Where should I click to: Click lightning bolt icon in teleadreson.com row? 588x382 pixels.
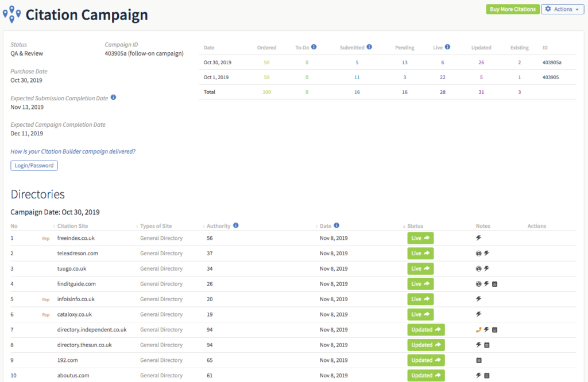click(486, 253)
